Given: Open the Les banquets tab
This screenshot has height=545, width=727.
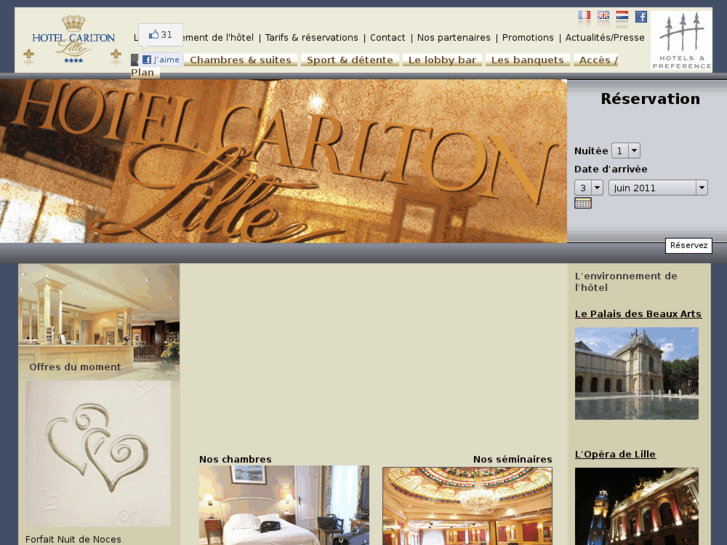Looking at the screenshot, I should (x=527, y=60).
